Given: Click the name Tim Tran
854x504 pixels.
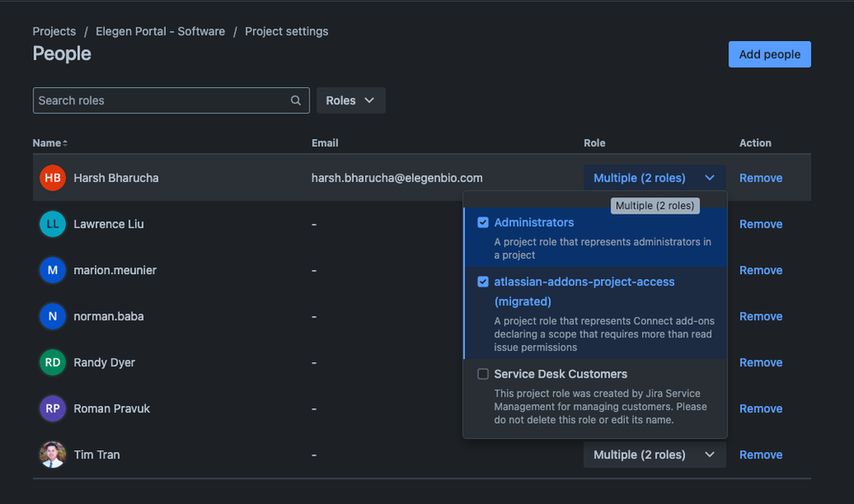Looking at the screenshot, I should click(97, 454).
